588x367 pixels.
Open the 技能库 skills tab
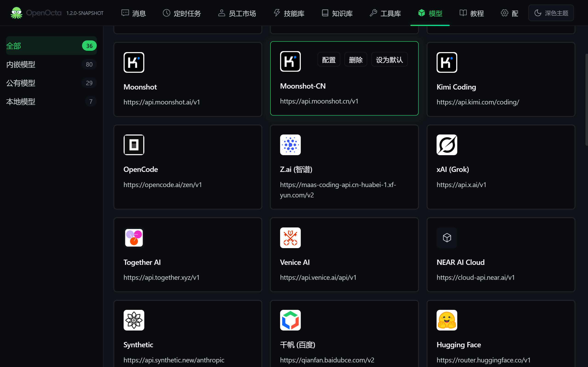pyautogui.click(x=289, y=13)
